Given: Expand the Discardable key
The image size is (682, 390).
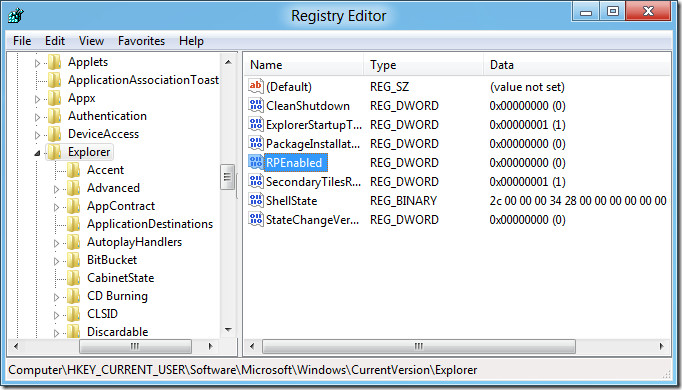Looking at the screenshot, I should [x=57, y=333].
